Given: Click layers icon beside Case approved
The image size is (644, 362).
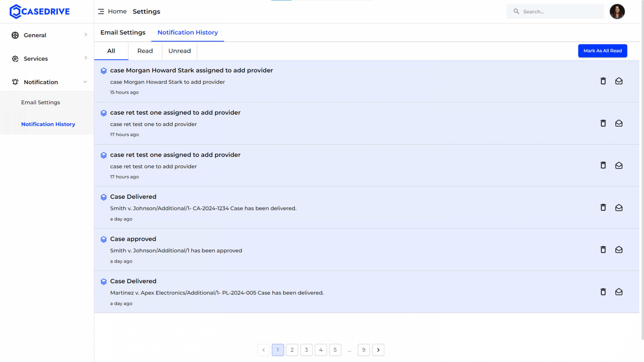Looking at the screenshot, I should pyautogui.click(x=104, y=239).
